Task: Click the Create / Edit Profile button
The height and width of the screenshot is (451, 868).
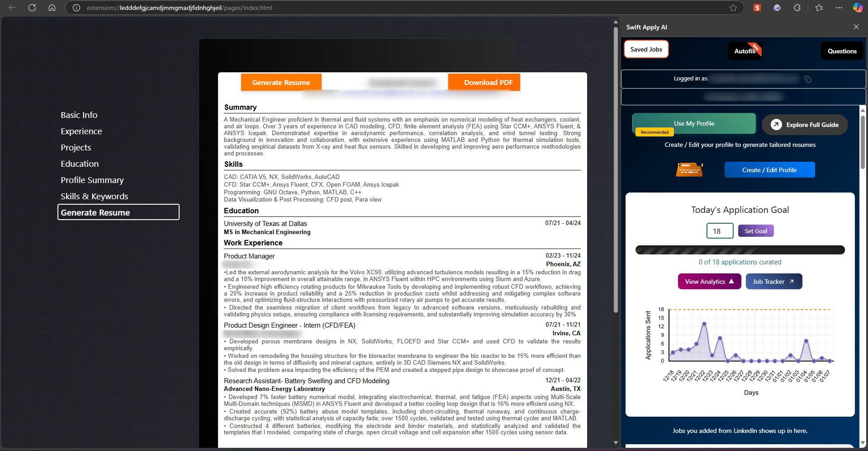Action: (x=769, y=170)
